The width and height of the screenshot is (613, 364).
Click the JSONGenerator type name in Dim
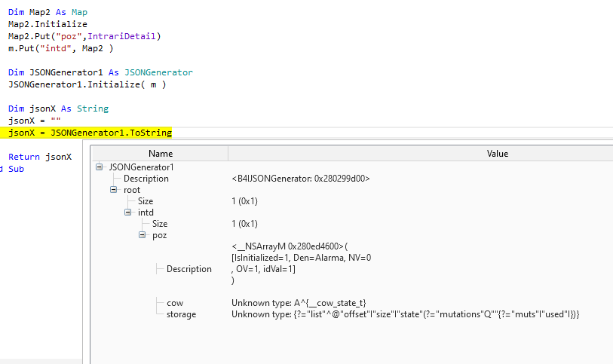(x=155, y=72)
